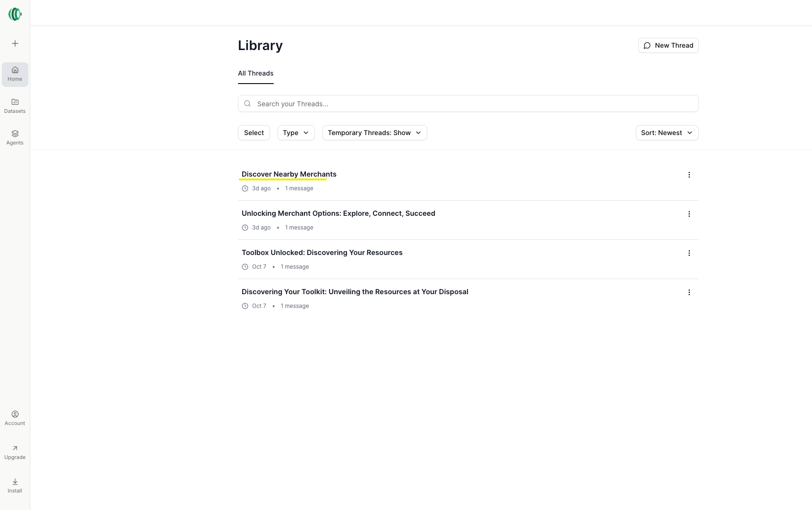Click the Install download icon
This screenshot has height=510, width=812.
tap(15, 482)
